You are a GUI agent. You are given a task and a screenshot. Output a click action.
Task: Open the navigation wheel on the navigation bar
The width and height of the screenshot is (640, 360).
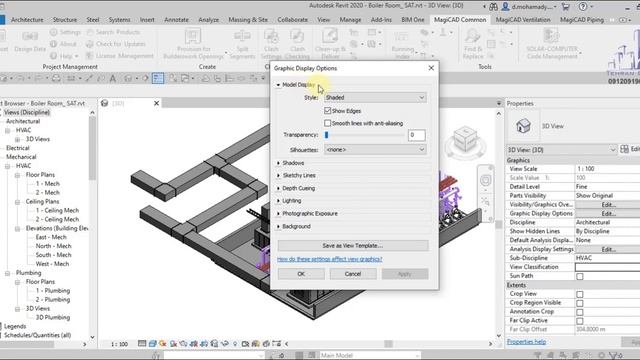pyautogui.click(x=485, y=180)
